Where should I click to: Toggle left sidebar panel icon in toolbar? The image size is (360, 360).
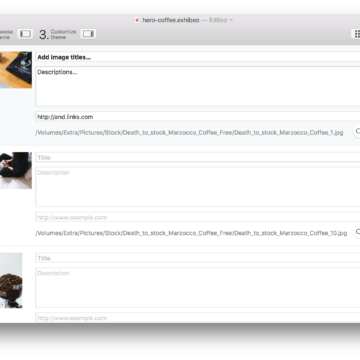(x=25, y=34)
